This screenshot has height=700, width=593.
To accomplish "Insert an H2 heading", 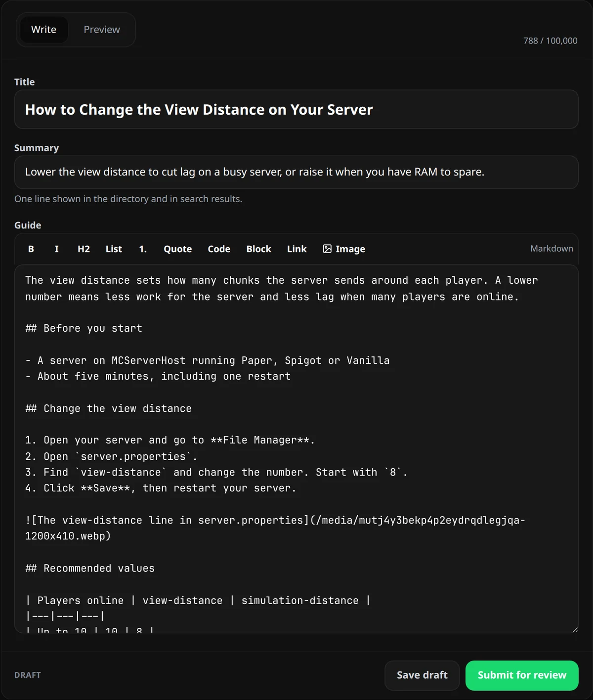I will point(84,249).
